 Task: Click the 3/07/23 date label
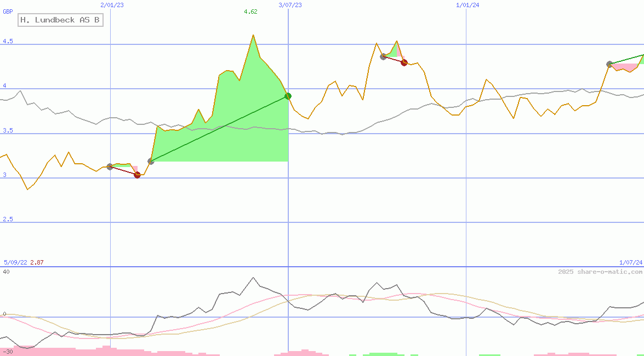[290, 5]
